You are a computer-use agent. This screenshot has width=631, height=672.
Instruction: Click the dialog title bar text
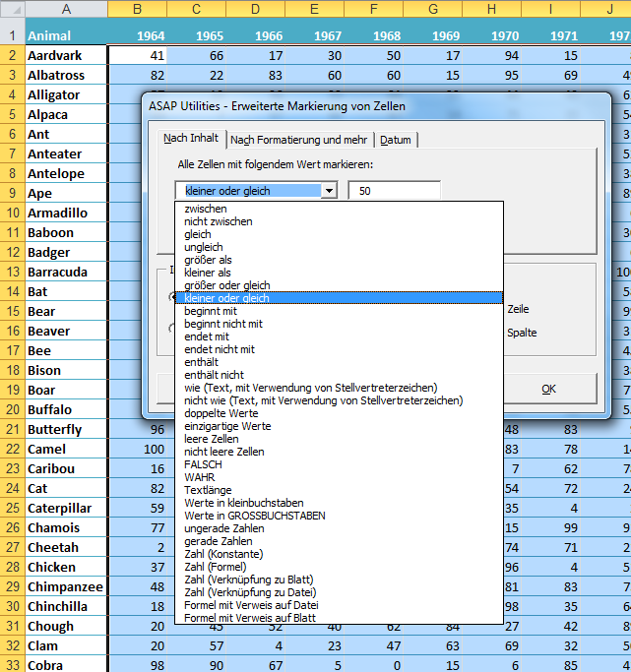point(277,106)
